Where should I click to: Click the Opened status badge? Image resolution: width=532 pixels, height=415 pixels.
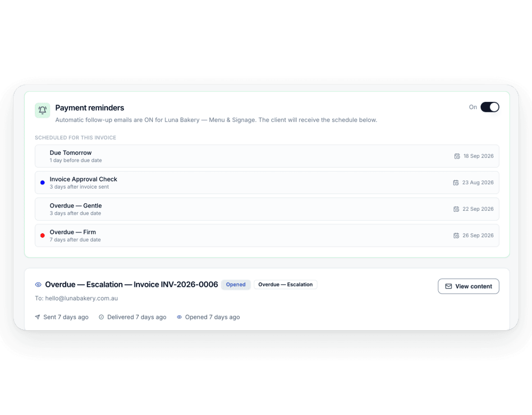click(x=236, y=285)
